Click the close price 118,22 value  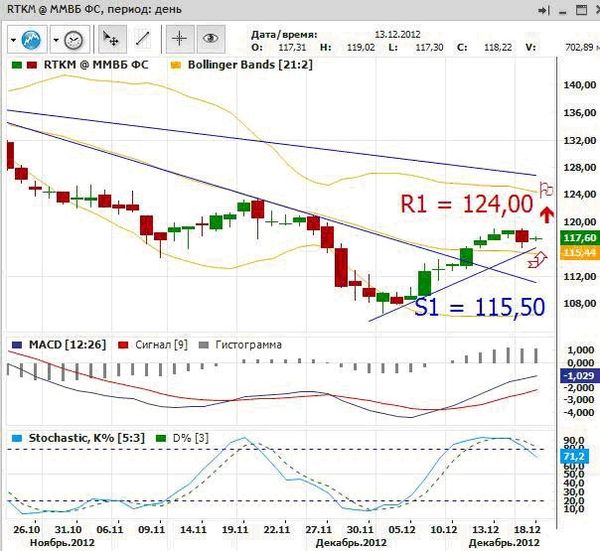pos(498,47)
